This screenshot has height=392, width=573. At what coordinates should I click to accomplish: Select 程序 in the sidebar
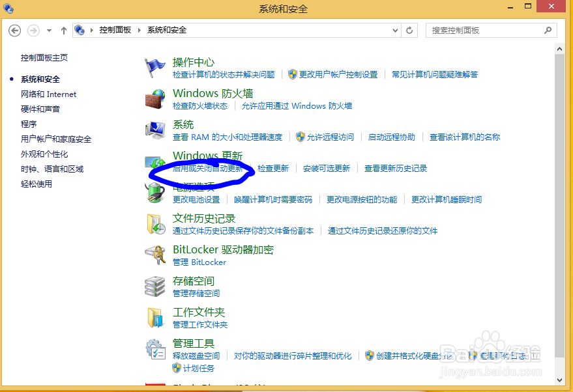(29, 124)
